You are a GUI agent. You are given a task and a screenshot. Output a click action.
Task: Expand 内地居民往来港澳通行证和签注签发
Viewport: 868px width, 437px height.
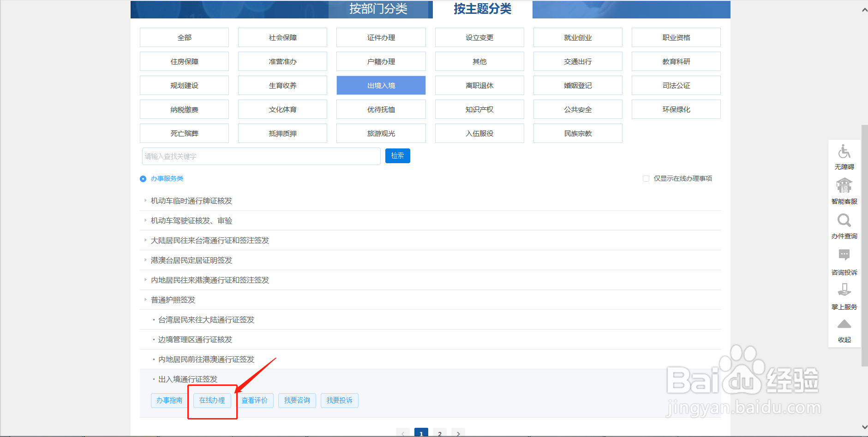(209, 279)
